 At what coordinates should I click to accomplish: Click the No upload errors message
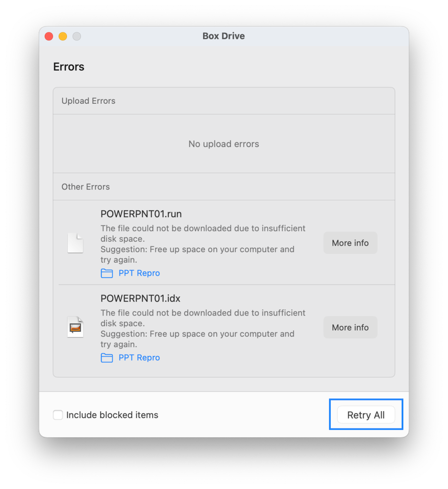pos(224,144)
